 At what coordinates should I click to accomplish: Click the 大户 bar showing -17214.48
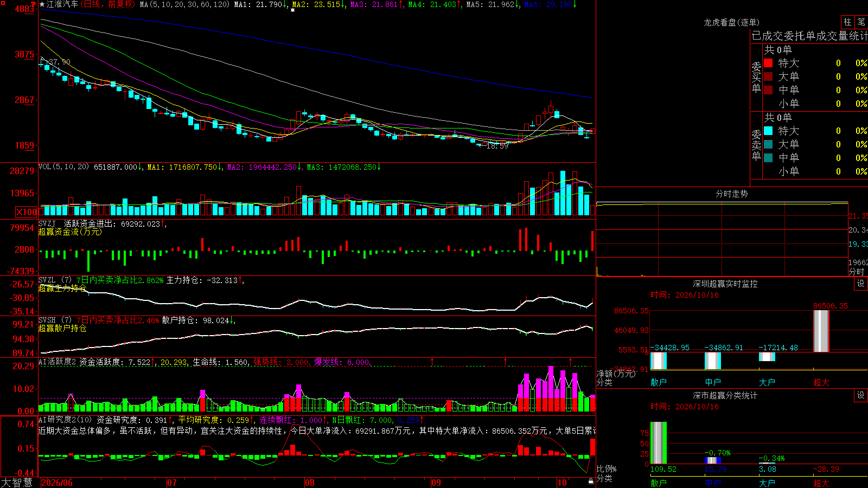pos(767,357)
